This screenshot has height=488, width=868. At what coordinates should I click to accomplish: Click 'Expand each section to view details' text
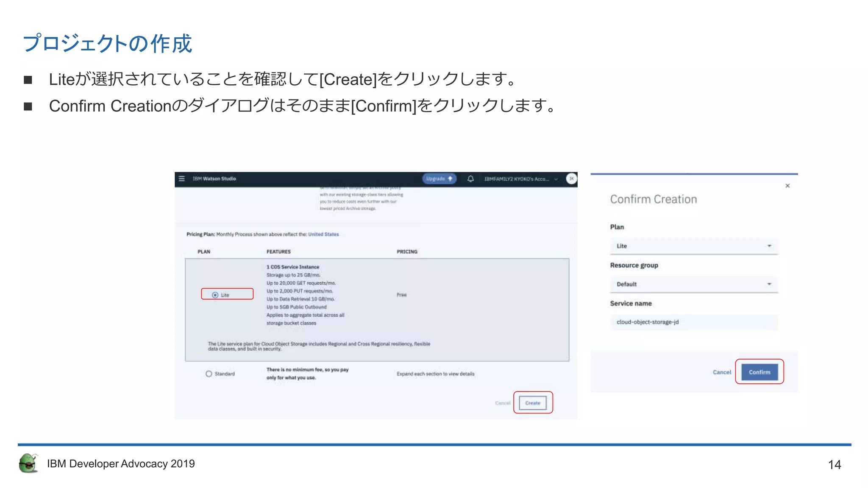435,374
